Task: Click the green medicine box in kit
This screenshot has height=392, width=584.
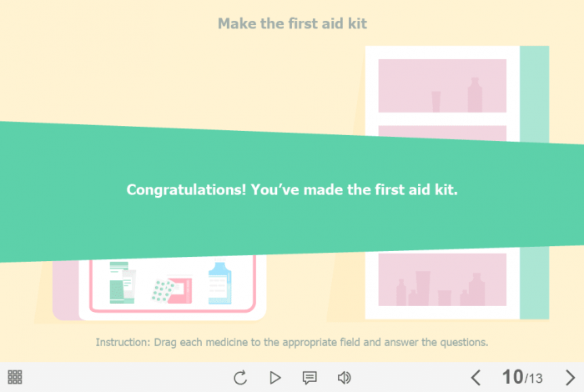Action: tap(122, 284)
